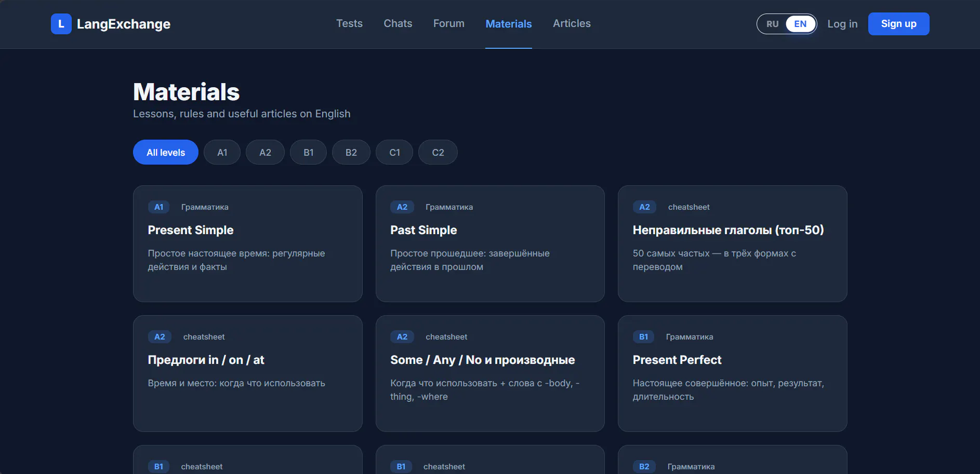
Task: Filter materials by C1 level
Action: pyautogui.click(x=395, y=152)
